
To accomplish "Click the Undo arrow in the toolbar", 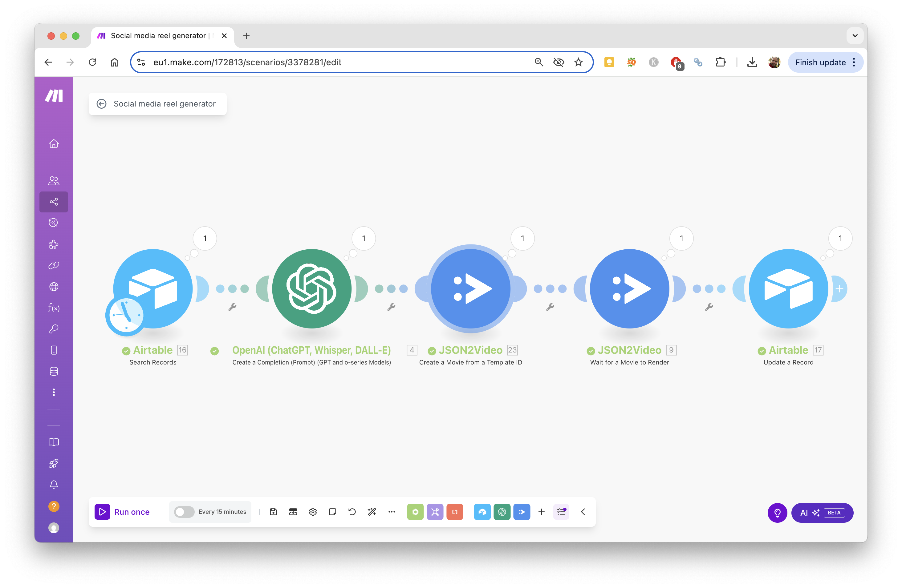I will (x=352, y=512).
